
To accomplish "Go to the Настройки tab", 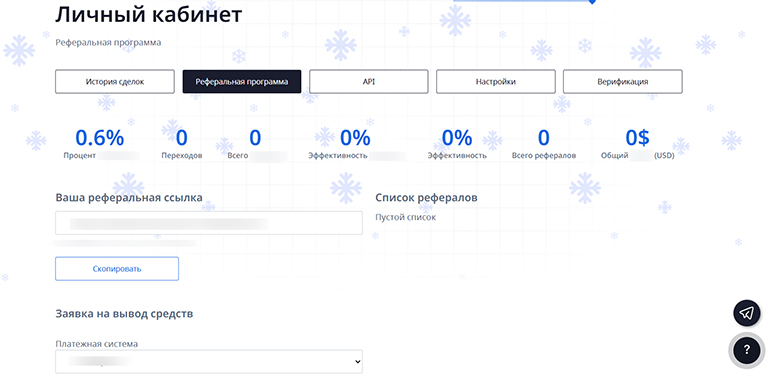I will 496,82.
